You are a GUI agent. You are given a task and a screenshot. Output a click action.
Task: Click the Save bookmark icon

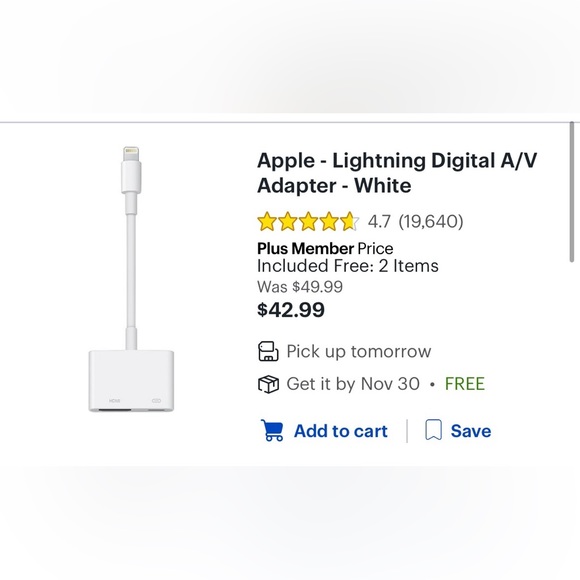(x=434, y=430)
